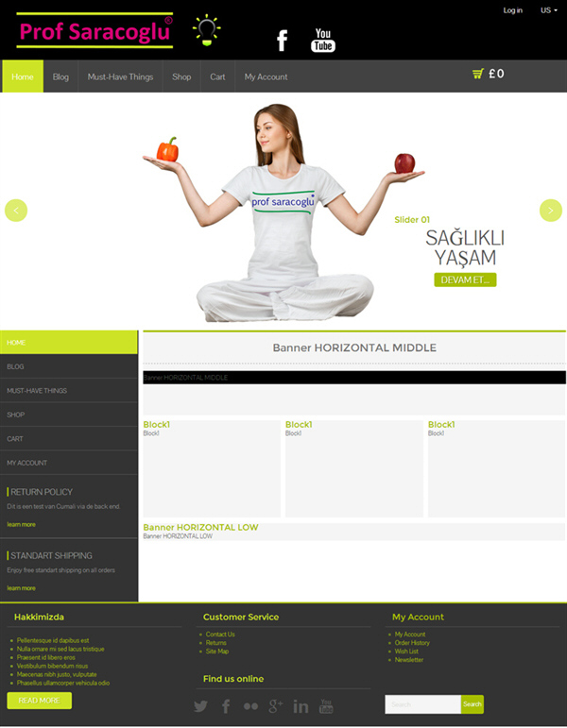Click the Facebook icon in the header
The image size is (567, 728).
point(283,41)
